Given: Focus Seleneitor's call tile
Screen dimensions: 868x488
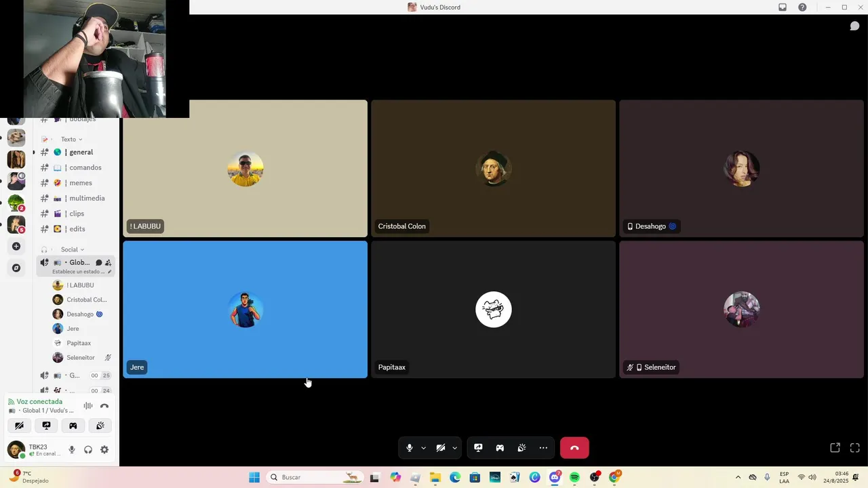Looking at the screenshot, I should (741, 310).
